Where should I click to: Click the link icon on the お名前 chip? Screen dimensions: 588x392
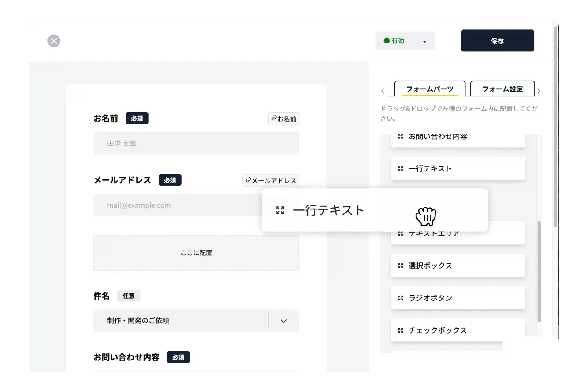click(x=273, y=119)
